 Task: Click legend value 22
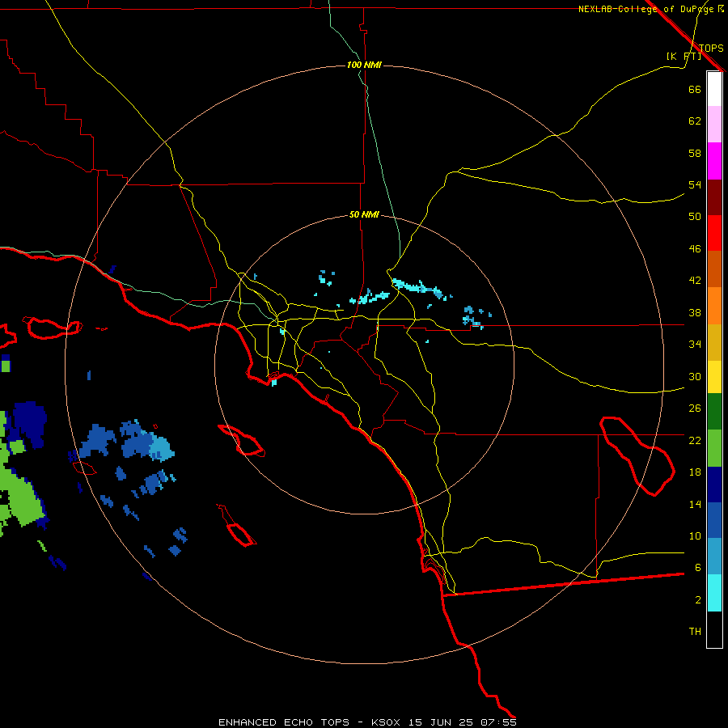click(695, 440)
